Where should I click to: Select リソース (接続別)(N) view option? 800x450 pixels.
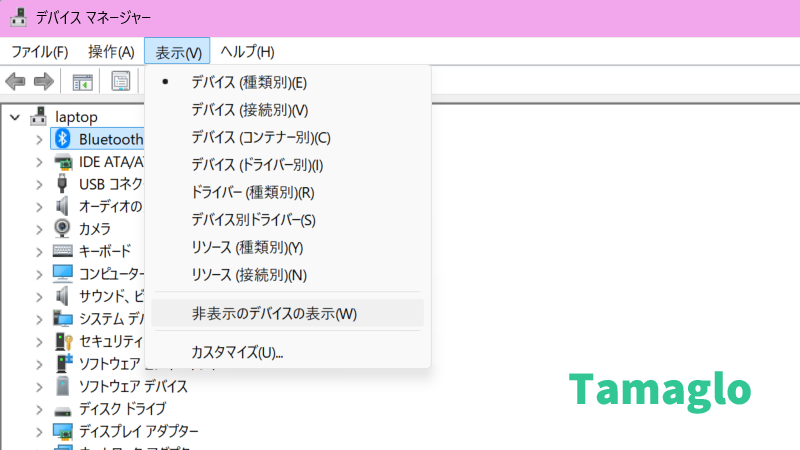(288, 275)
